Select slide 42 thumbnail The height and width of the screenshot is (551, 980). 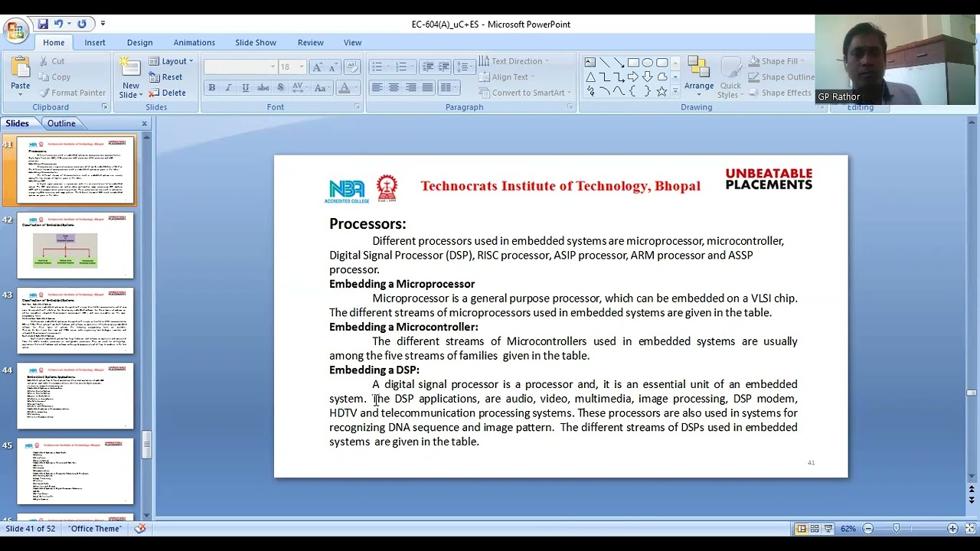click(x=75, y=246)
